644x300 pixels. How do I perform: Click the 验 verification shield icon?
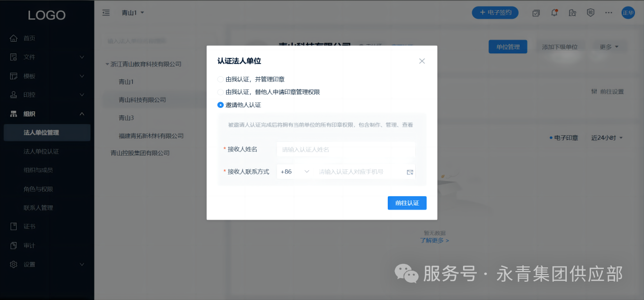click(x=590, y=13)
